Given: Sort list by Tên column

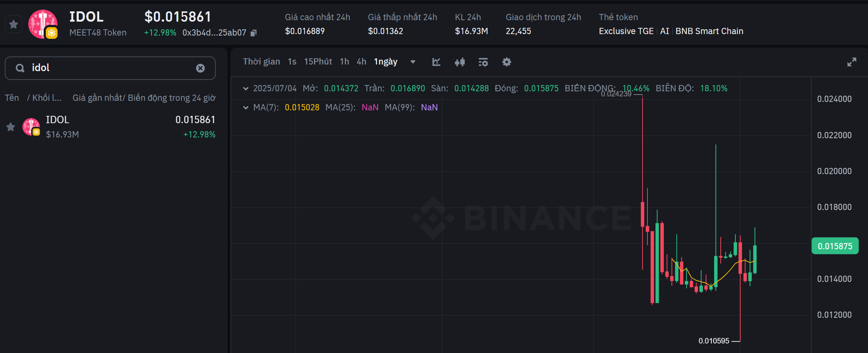Looking at the screenshot, I should click(x=12, y=98).
